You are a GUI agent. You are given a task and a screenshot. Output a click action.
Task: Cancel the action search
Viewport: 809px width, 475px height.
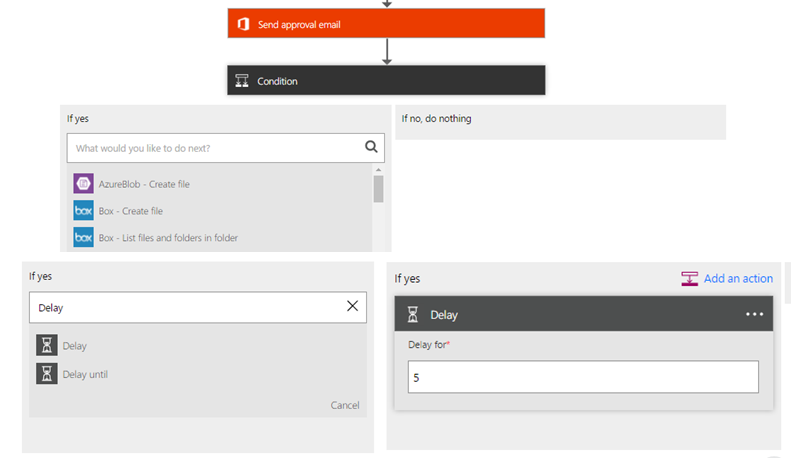(344, 405)
